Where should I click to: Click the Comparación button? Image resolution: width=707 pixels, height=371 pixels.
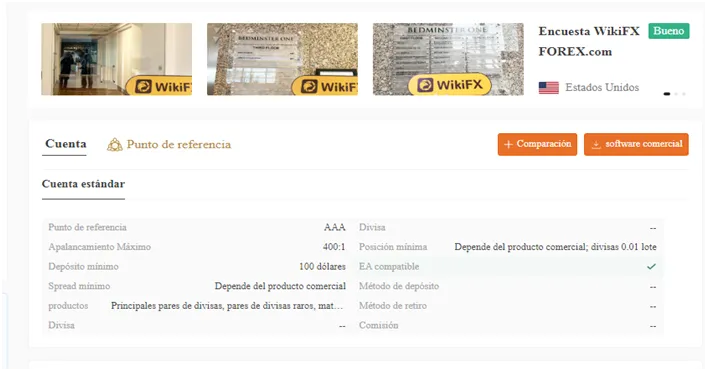tap(537, 144)
